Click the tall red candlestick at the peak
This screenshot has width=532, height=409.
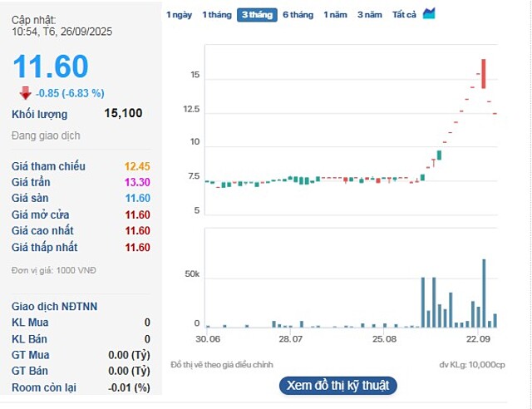[x=483, y=73]
